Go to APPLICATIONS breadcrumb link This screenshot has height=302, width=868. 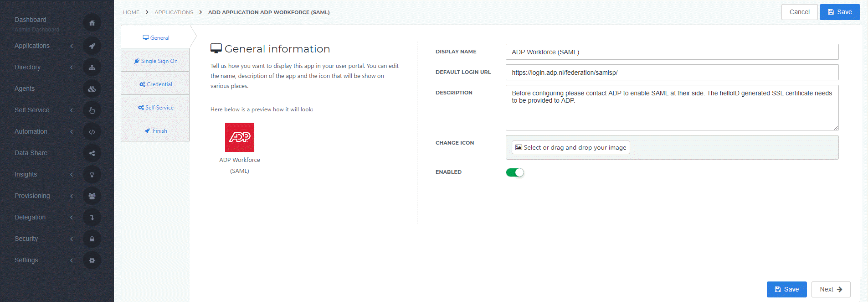(174, 12)
